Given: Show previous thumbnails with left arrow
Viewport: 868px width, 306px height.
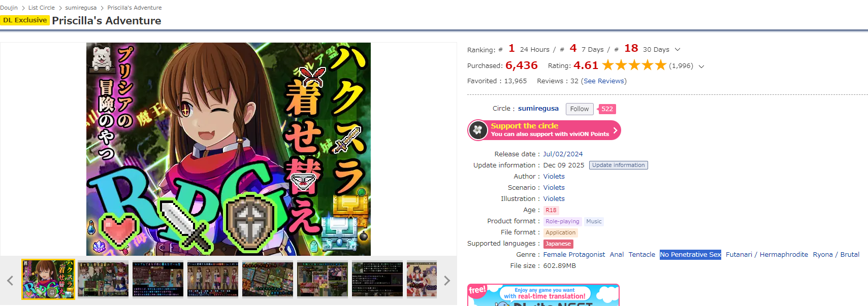Looking at the screenshot, I should tap(10, 280).
